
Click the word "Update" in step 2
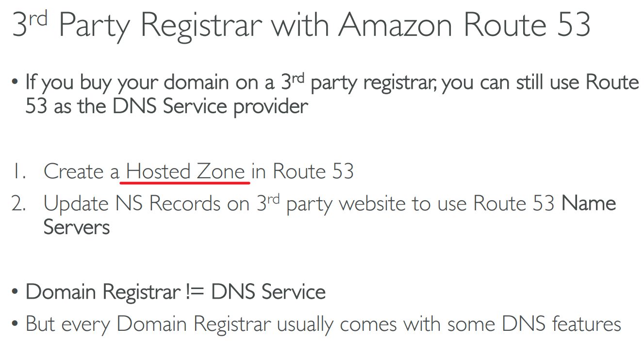pos(76,204)
